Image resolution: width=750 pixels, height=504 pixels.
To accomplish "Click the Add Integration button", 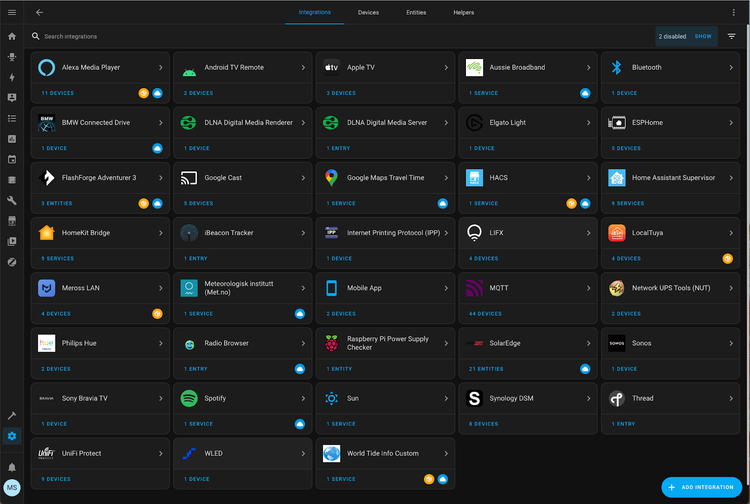I will point(702,487).
